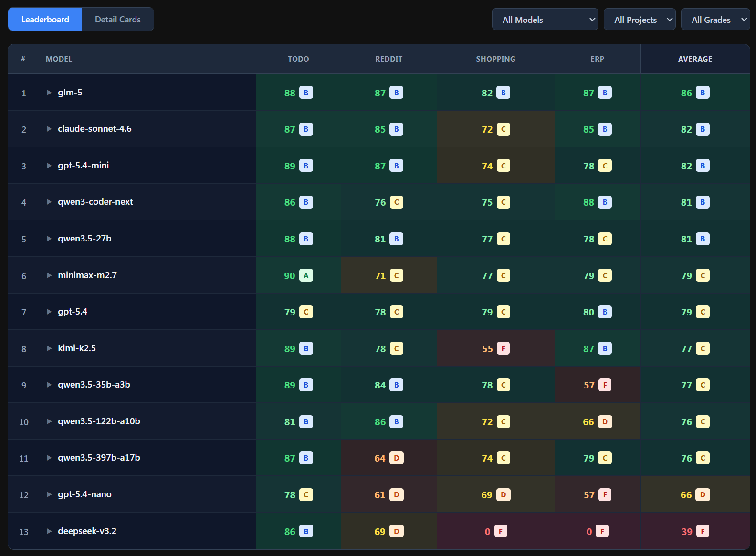Click kimi-k2.5 Shopping F grade badge

coord(503,348)
